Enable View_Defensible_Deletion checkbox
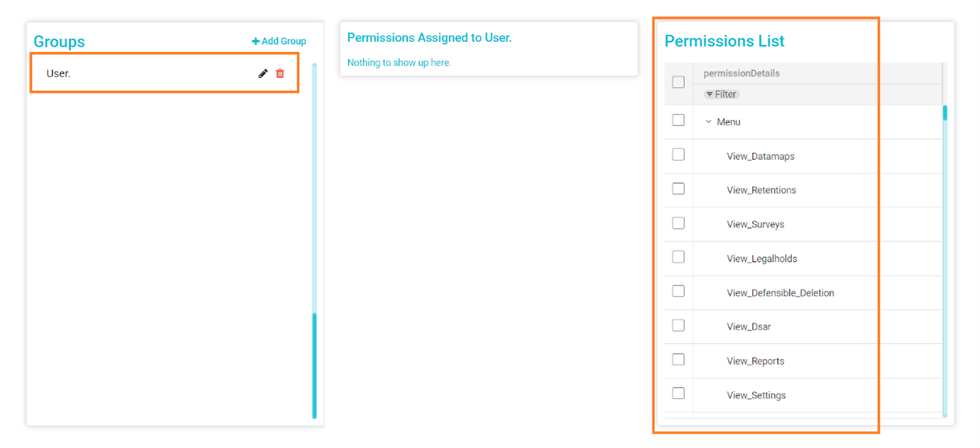The width and height of the screenshot is (980, 448). [679, 291]
